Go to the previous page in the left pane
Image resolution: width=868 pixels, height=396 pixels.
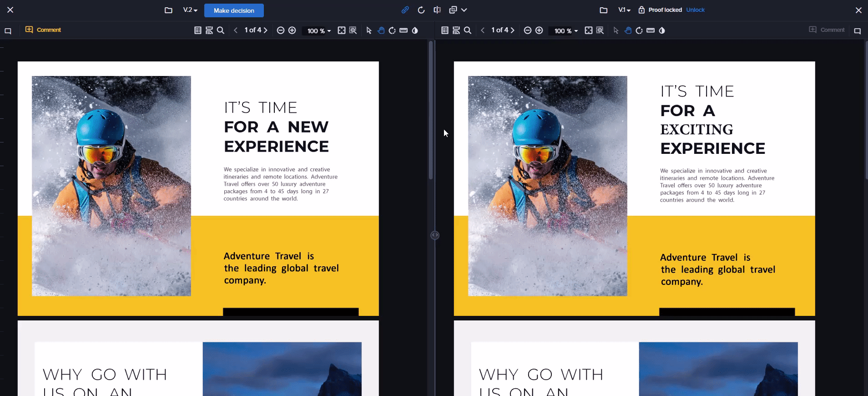point(236,30)
